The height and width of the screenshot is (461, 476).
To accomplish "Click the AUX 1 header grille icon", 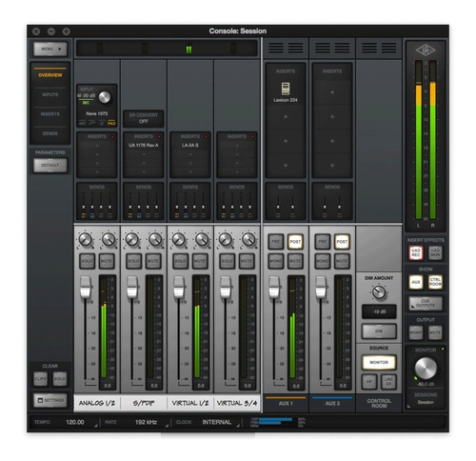I will click(x=286, y=48).
